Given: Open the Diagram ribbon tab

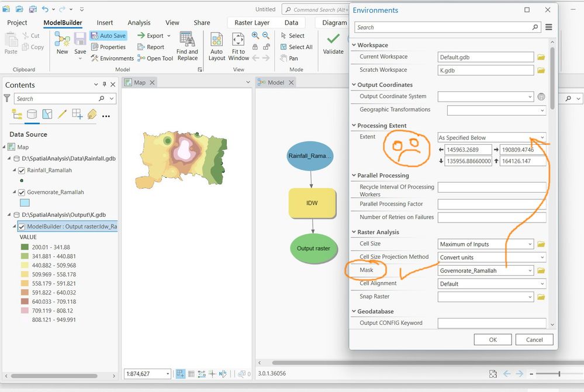Looking at the screenshot, I should 334,23.
